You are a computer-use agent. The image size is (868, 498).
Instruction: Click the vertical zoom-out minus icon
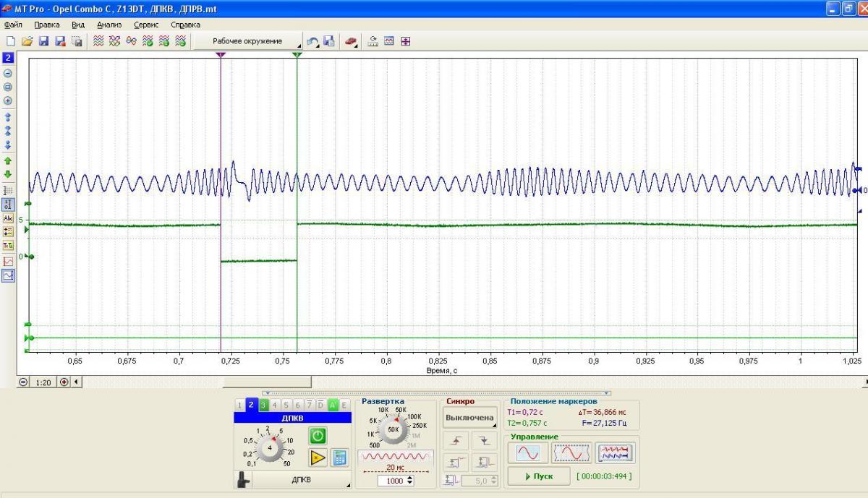tap(8, 73)
